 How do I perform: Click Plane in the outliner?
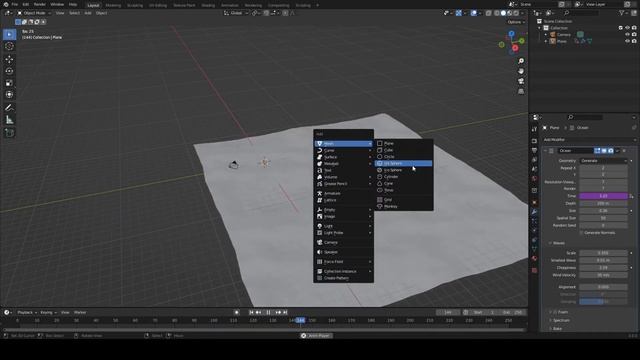[x=562, y=41]
